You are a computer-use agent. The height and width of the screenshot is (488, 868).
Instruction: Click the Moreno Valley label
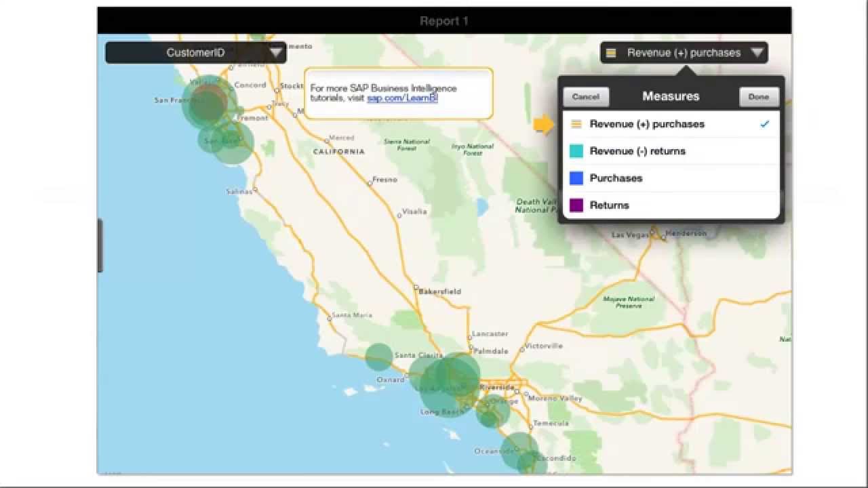(555, 399)
